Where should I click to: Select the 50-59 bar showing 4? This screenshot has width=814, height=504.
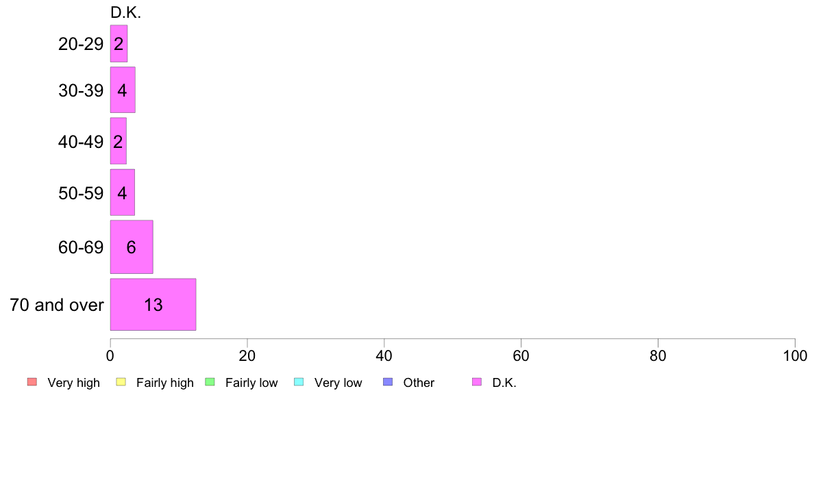tap(123, 192)
